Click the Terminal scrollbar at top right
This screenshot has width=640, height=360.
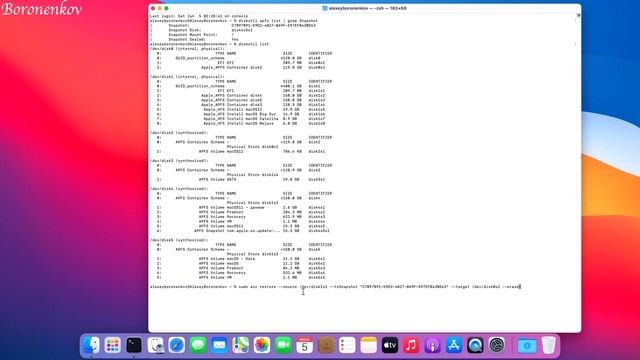[578, 16]
